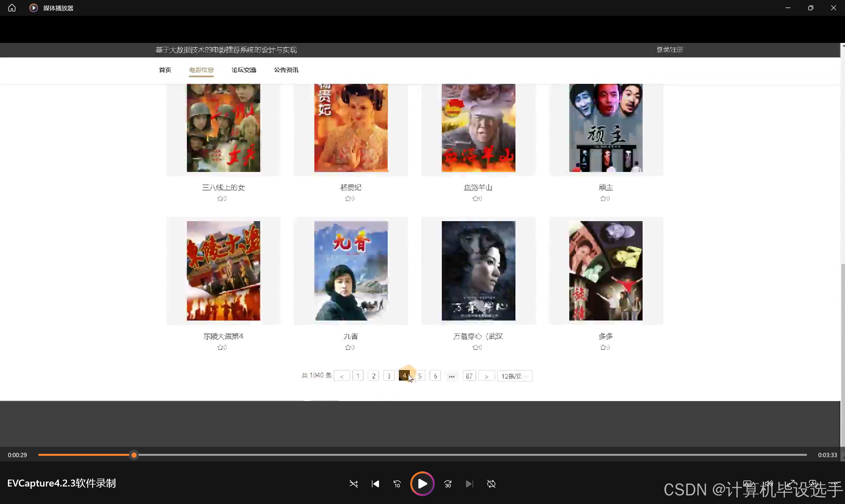845x504 pixels.
Task: Enter fullscreen mode
Action: coord(791,483)
